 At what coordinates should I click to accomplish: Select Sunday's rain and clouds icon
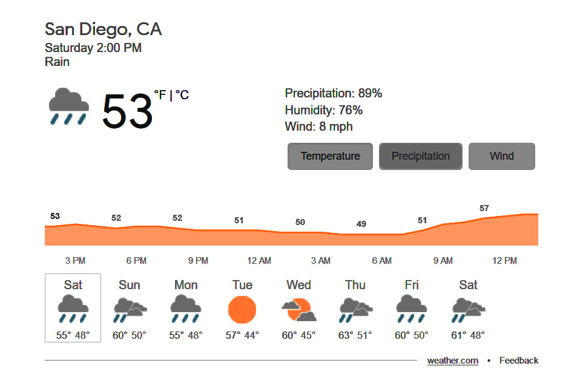130,310
